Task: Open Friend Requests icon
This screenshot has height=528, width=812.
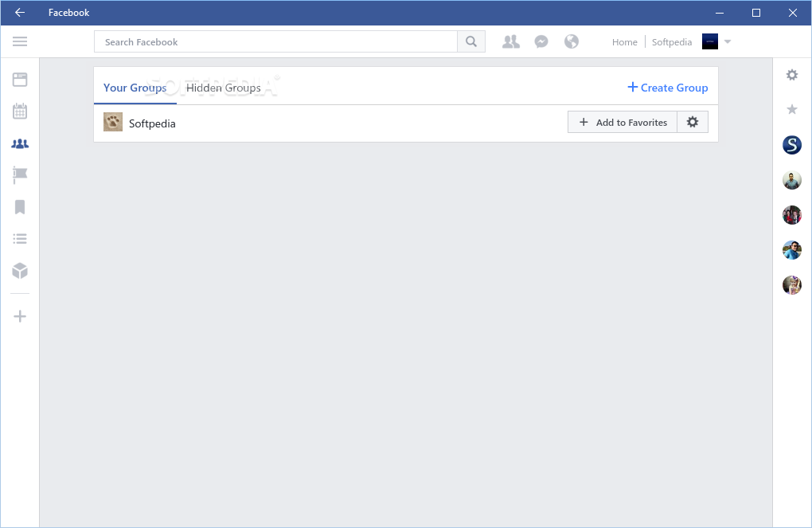Action: 510,41
